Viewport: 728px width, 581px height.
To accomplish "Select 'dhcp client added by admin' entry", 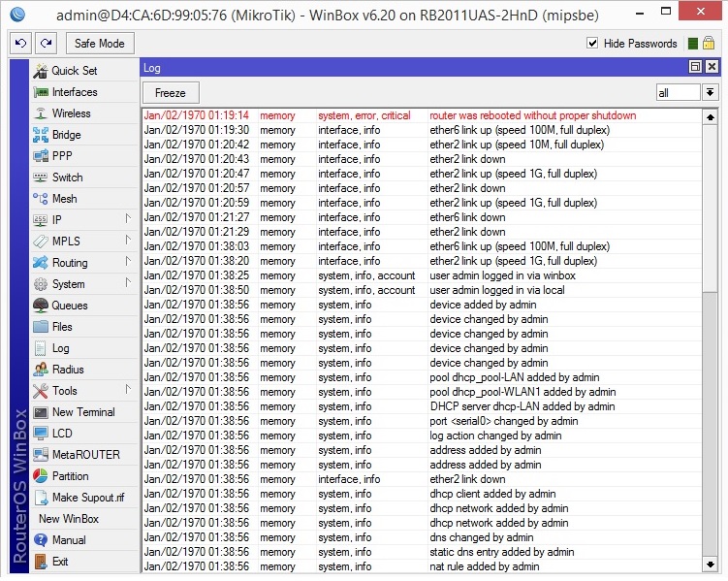I will (x=422, y=494).
